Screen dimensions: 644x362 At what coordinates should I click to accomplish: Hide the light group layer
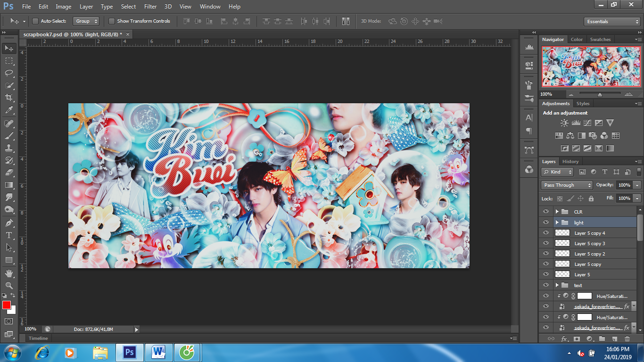pyautogui.click(x=546, y=222)
